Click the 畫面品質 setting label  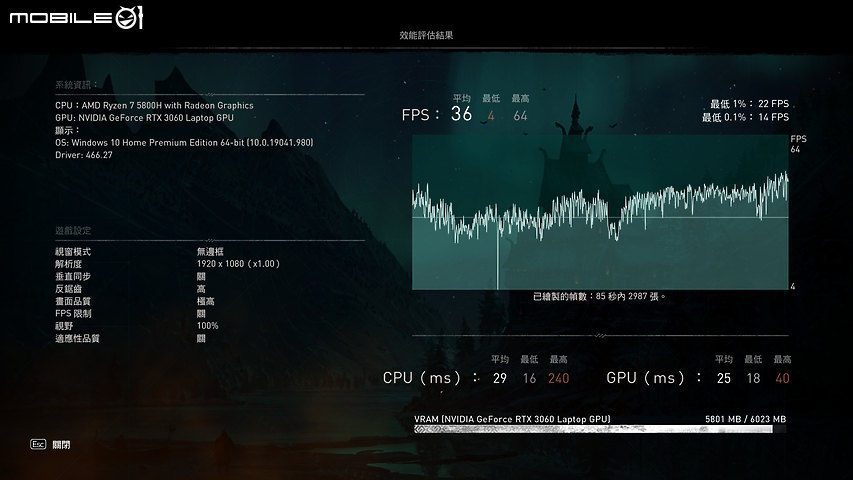73,301
